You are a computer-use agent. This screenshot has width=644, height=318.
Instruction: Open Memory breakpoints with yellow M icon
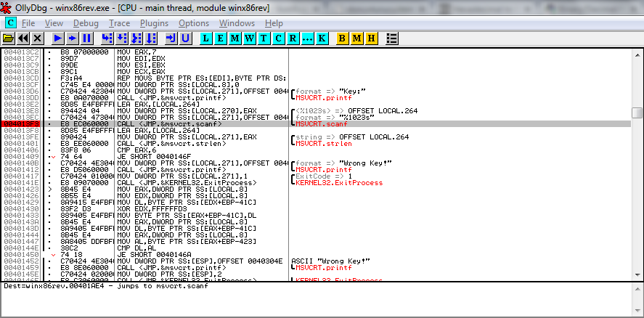(357, 38)
